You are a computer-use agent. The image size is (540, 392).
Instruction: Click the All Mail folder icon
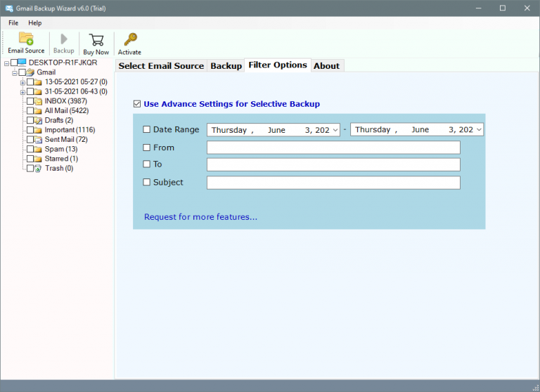point(38,111)
